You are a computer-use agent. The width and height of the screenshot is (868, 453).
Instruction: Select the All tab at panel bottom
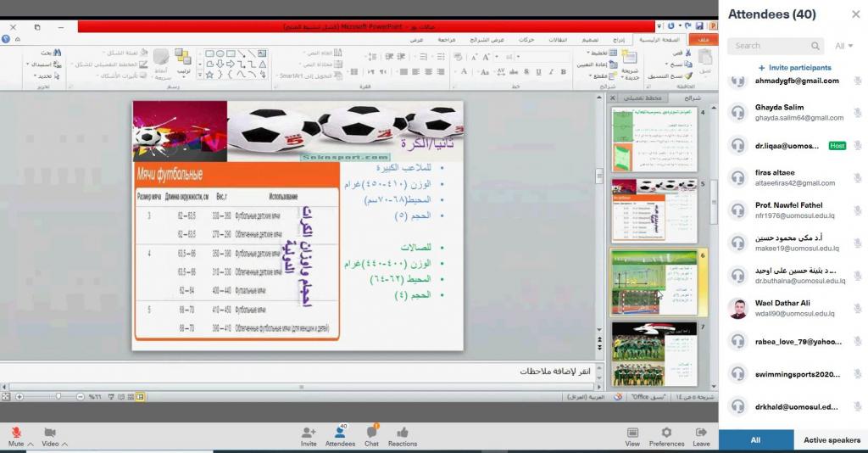755,439
